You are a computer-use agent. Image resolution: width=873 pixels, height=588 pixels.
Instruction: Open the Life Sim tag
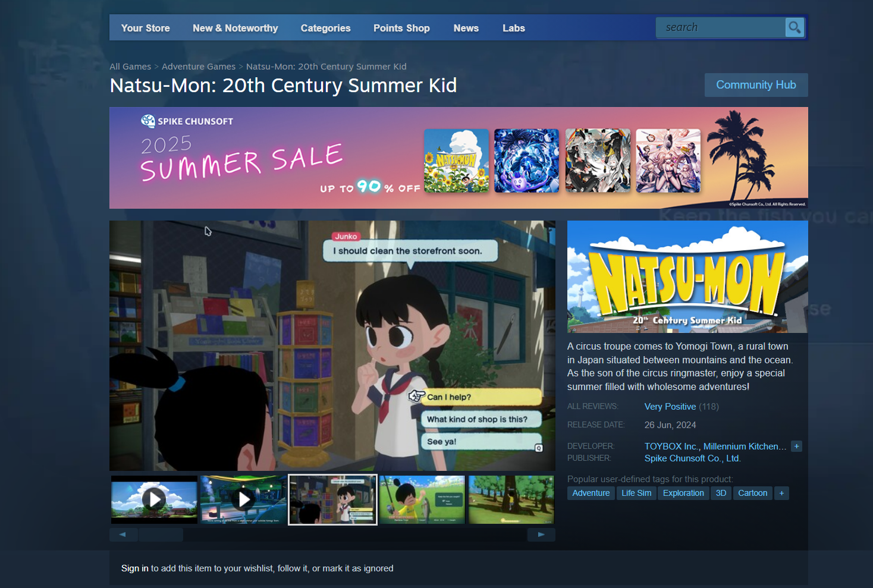636,493
